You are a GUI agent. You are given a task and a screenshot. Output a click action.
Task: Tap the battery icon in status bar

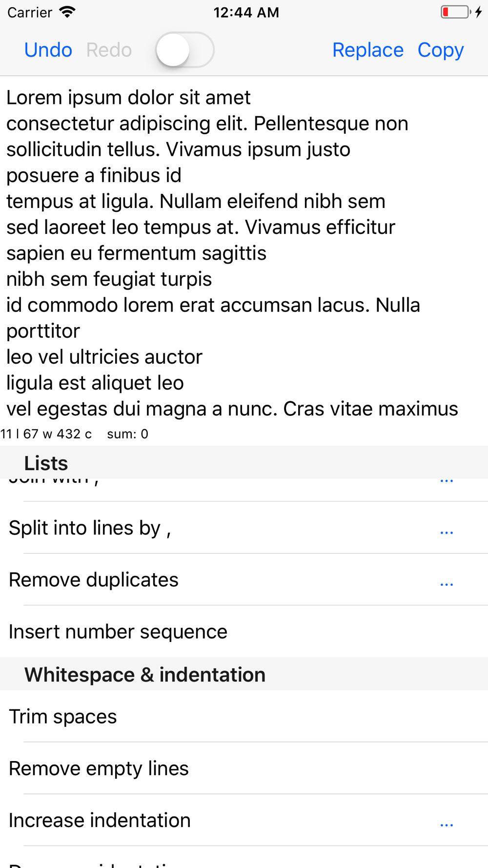[x=456, y=12]
